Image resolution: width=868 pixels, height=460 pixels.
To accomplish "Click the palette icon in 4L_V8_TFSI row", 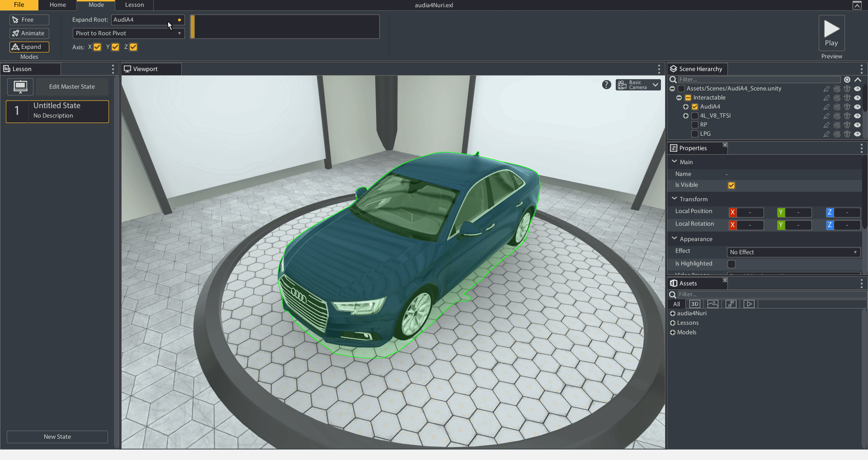I will tap(837, 116).
